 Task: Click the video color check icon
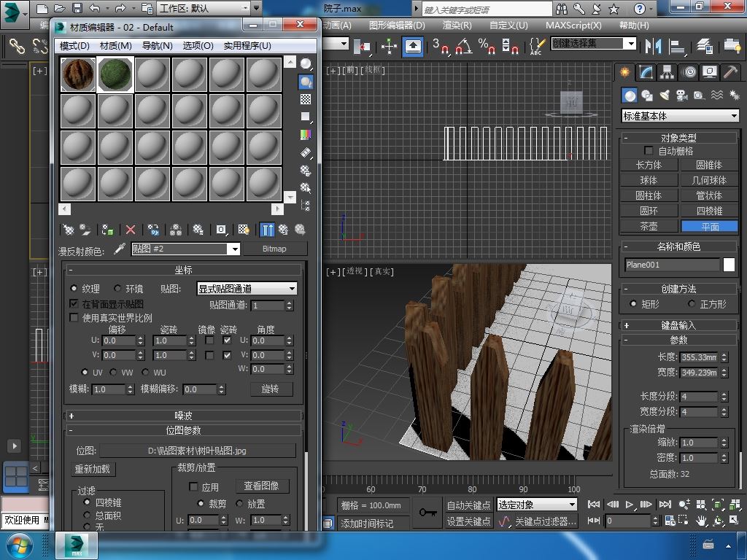(306, 135)
